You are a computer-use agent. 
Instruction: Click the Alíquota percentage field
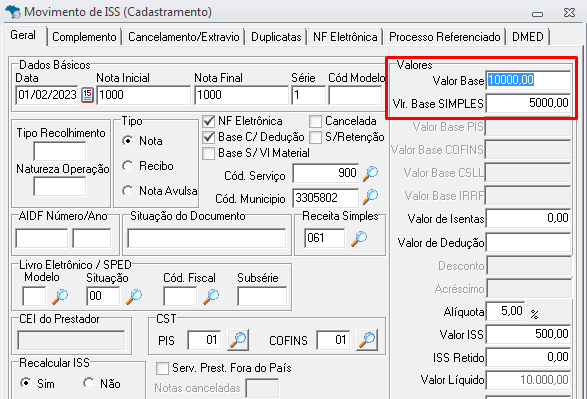coord(505,311)
